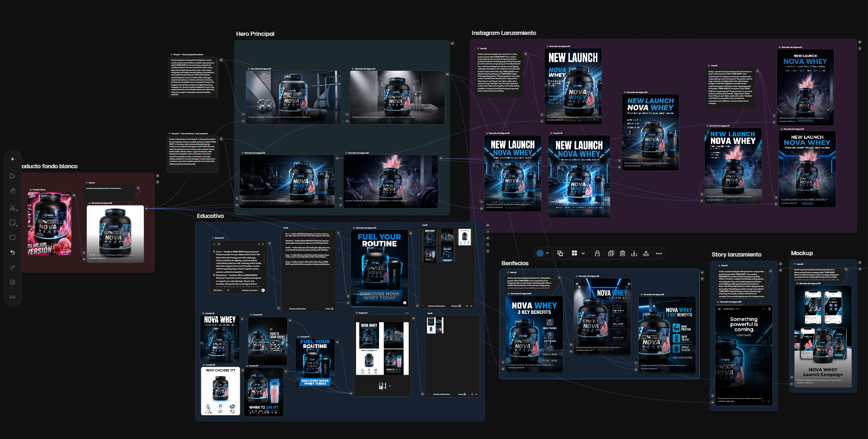This screenshot has height=439, width=868.
Task: Click the infinity icon in left toolbar
Action: [12, 297]
